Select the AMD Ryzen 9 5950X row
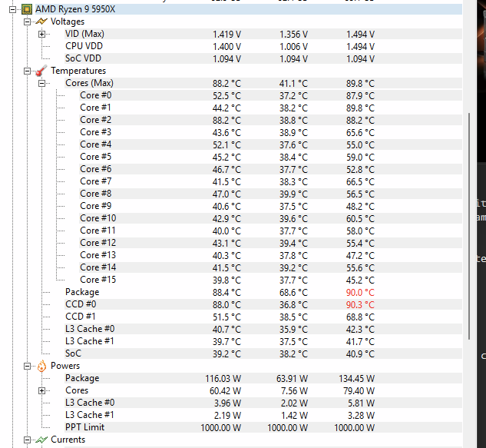Screen dimensions: 486x448 coord(248,9)
